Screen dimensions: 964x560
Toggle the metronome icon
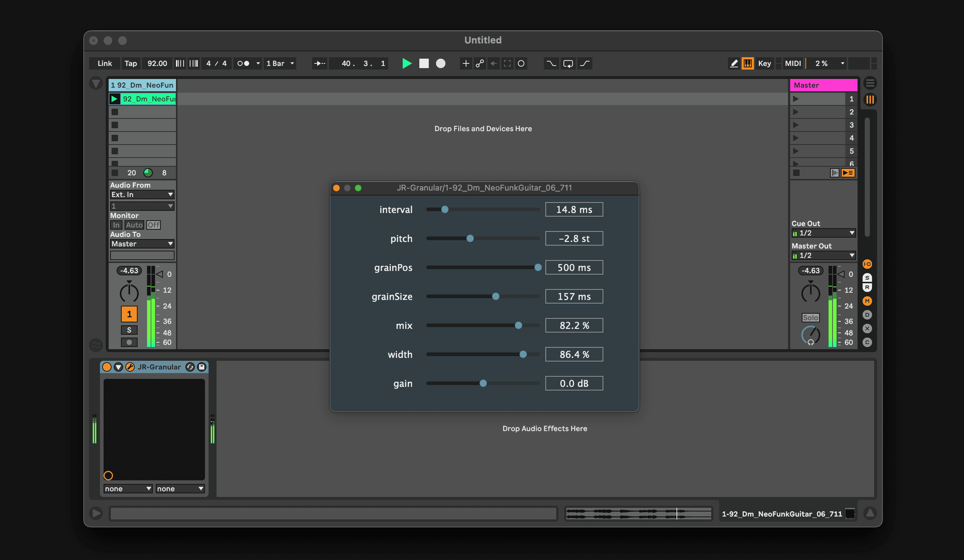(244, 63)
